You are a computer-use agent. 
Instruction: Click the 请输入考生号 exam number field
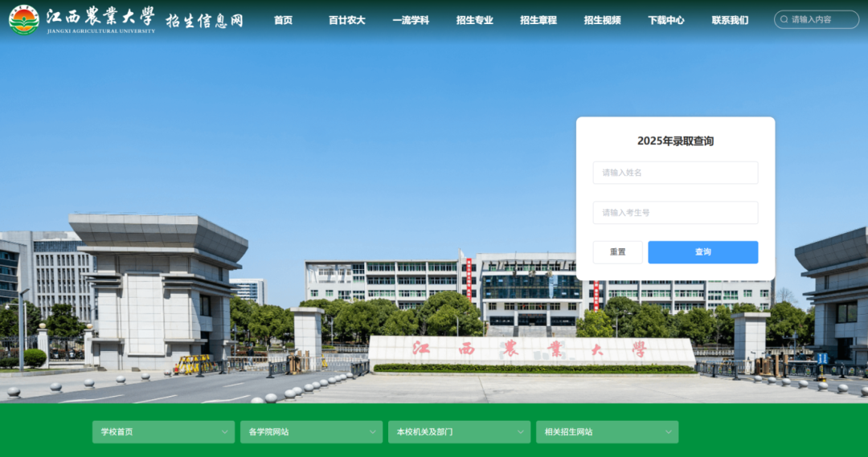pyautogui.click(x=675, y=213)
